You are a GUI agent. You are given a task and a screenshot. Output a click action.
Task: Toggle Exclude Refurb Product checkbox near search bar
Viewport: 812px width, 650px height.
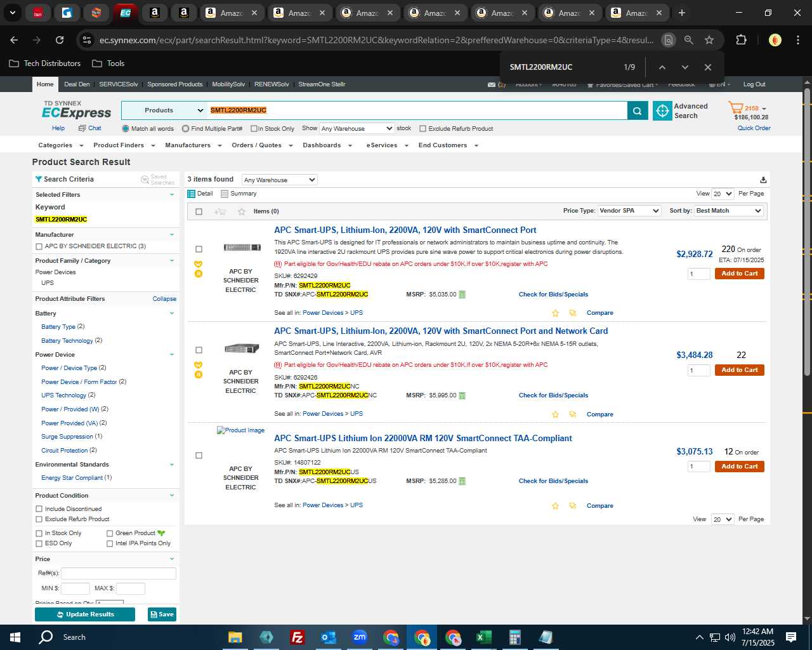pyautogui.click(x=422, y=129)
